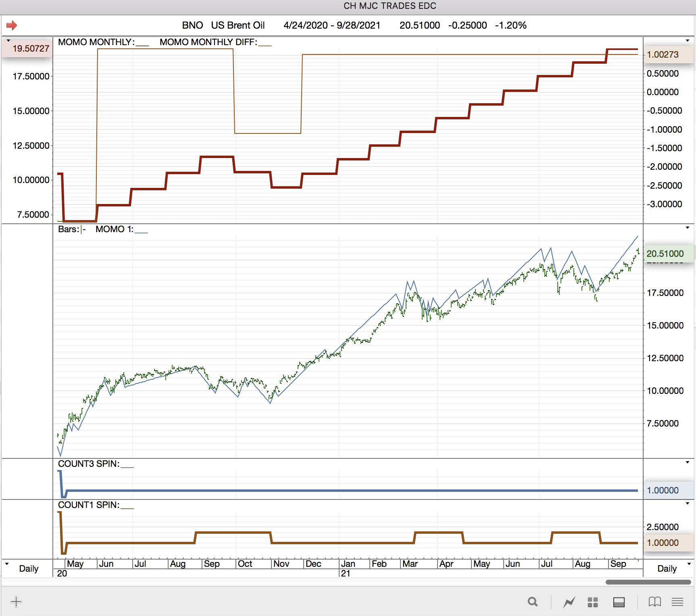Open the dropdown arrow beside bottom-right Daily

(689, 564)
